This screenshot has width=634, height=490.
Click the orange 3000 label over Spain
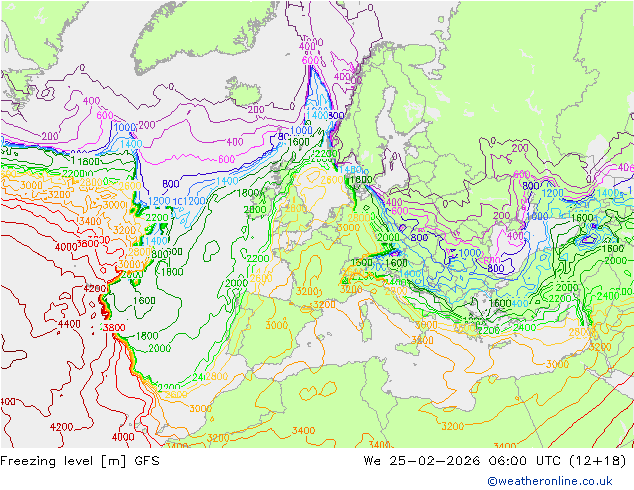tap(277, 325)
